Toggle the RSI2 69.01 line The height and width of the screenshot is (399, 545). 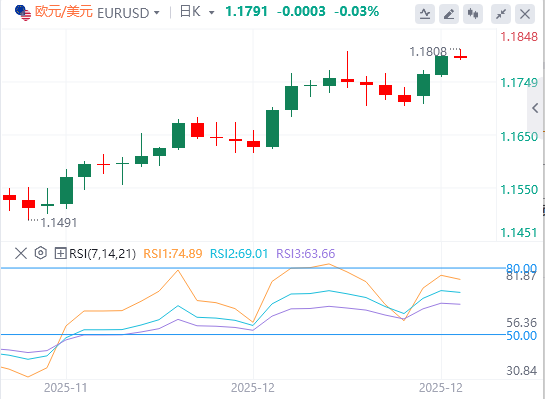tap(239, 253)
